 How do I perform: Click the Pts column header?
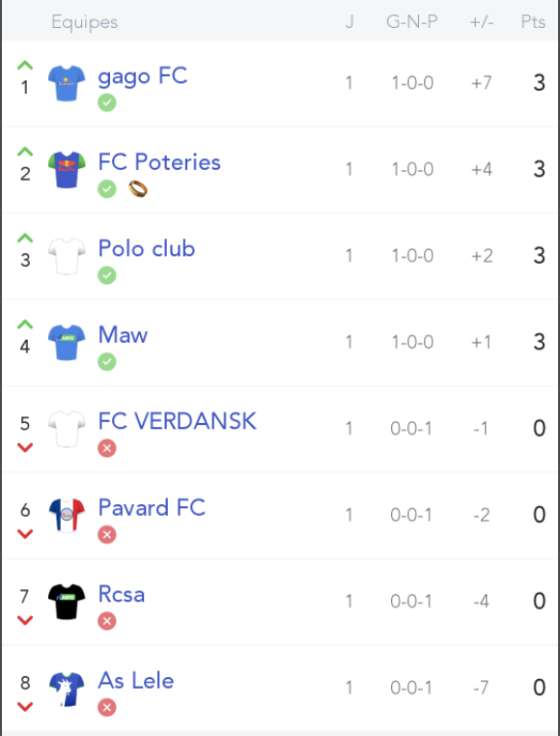point(533,21)
